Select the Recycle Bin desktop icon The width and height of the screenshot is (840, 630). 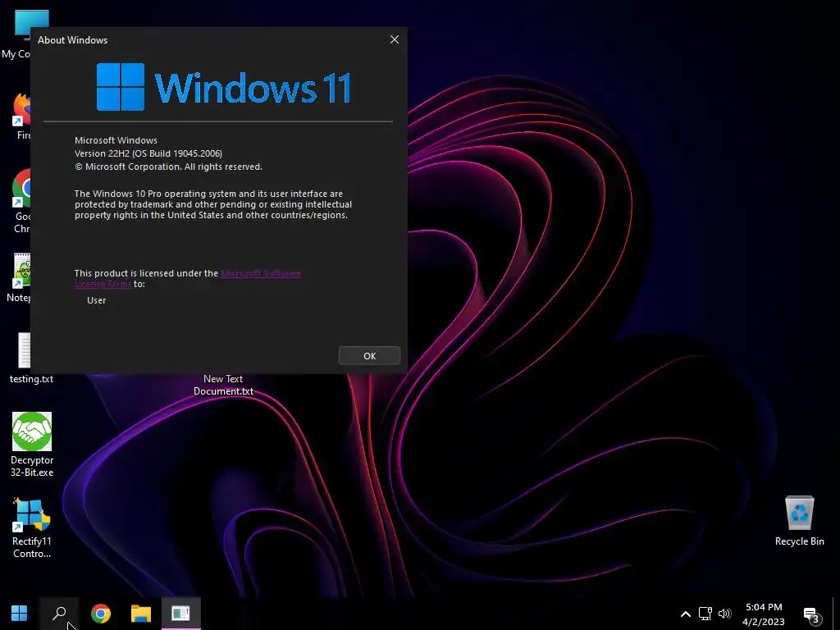pyautogui.click(x=799, y=521)
